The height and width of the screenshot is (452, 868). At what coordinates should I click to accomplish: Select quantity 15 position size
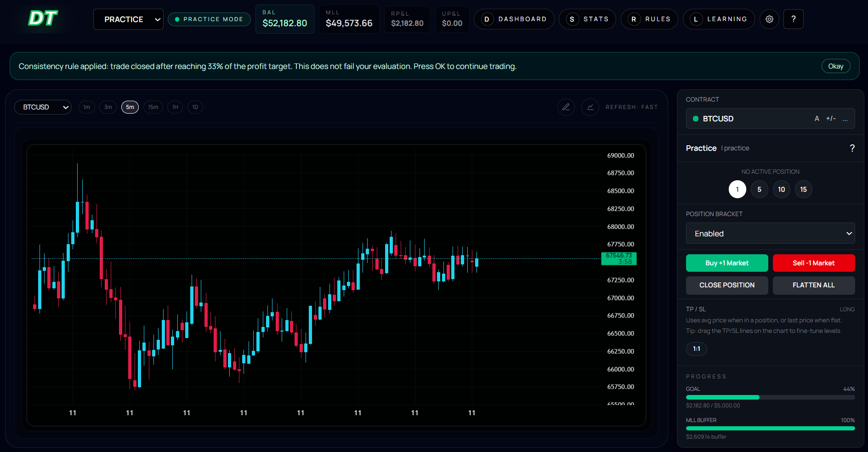(803, 189)
